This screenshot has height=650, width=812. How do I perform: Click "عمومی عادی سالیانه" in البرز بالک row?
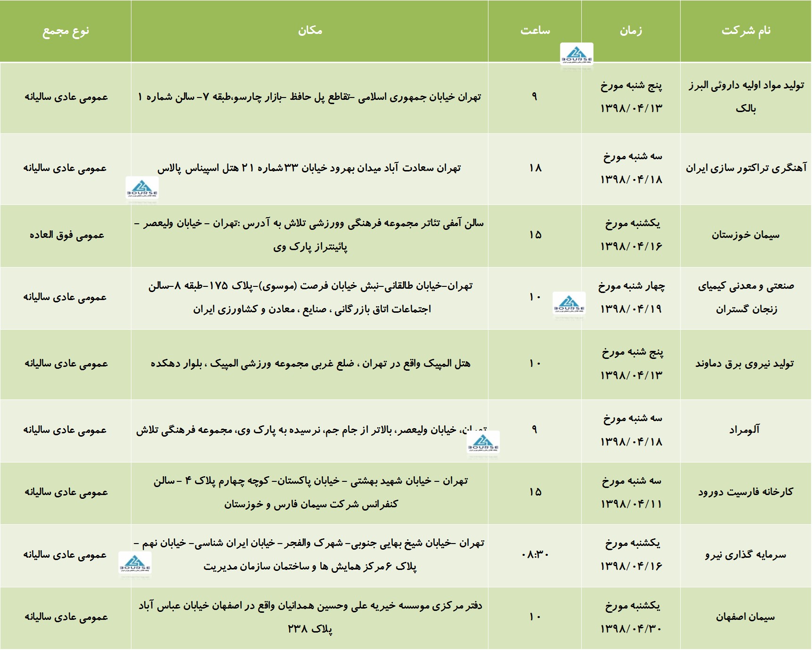tap(66, 97)
